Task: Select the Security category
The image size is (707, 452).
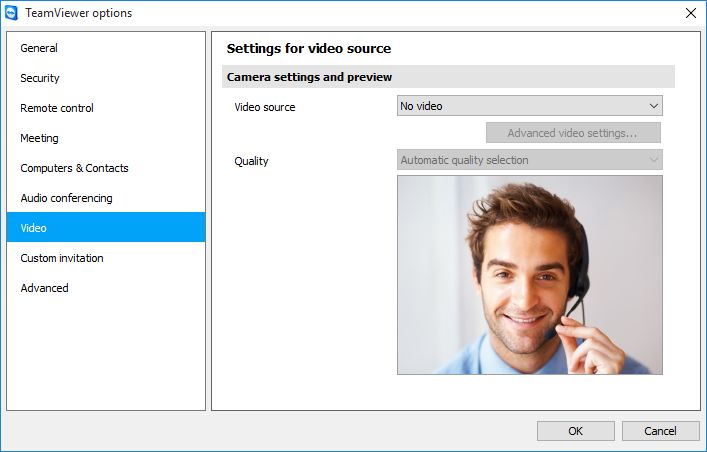Action: [106, 78]
